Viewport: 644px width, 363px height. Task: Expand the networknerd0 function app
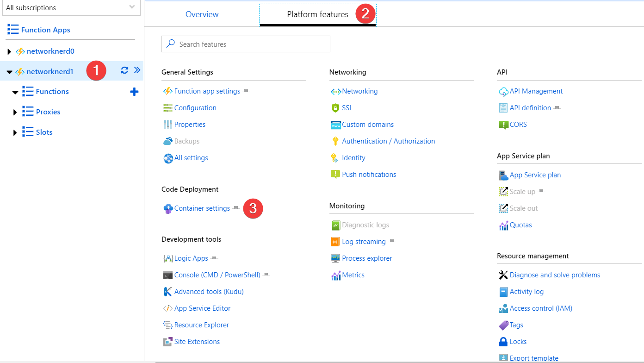point(9,51)
